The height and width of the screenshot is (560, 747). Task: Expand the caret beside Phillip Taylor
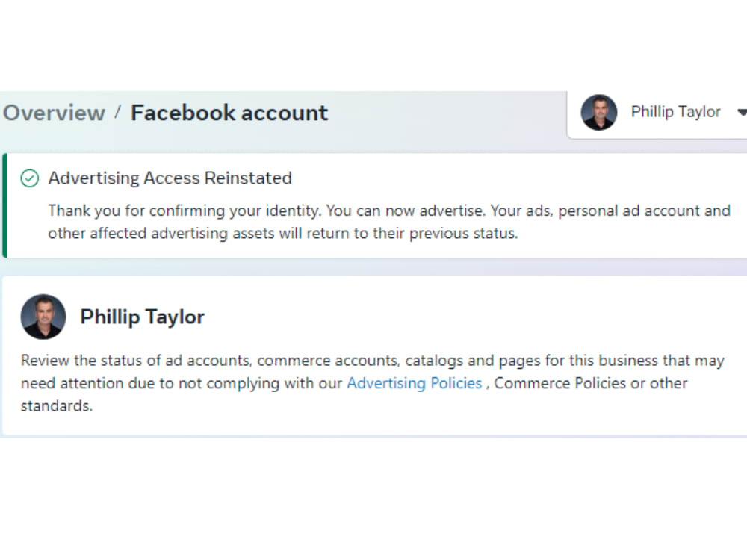click(x=742, y=113)
